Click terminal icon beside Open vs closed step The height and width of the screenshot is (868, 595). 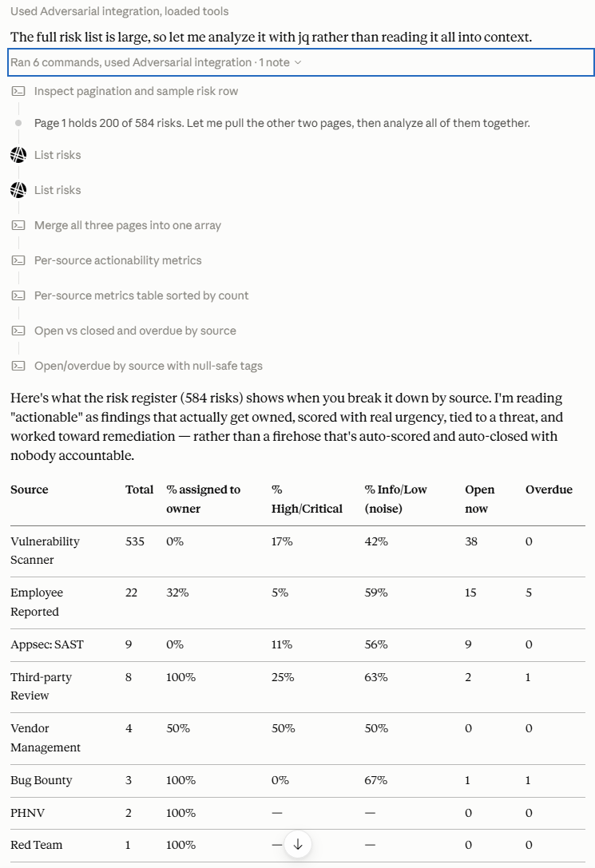18,331
